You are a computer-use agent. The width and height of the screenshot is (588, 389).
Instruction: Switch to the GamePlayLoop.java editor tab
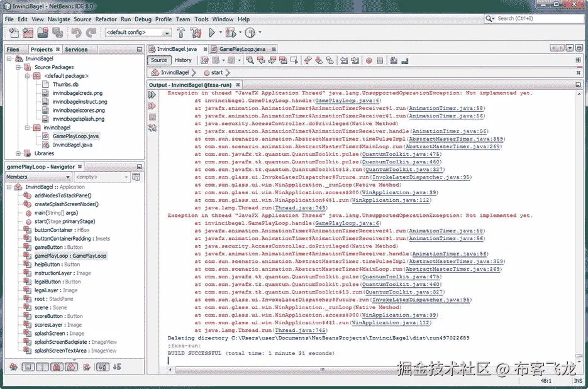pyautogui.click(x=242, y=49)
